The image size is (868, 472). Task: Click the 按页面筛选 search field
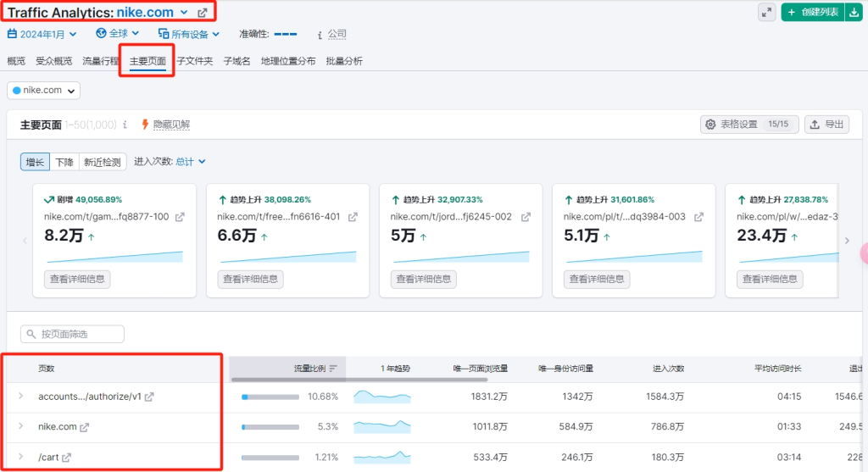point(73,334)
